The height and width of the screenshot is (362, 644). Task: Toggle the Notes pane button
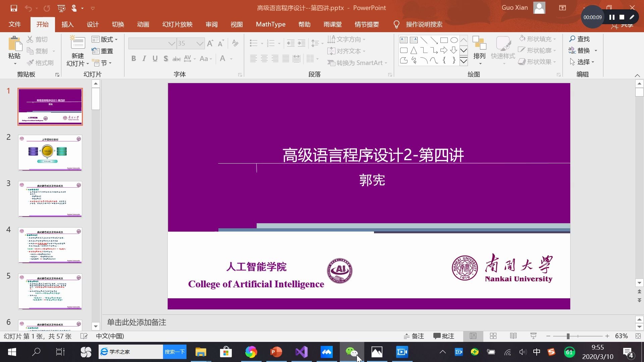tap(414, 336)
